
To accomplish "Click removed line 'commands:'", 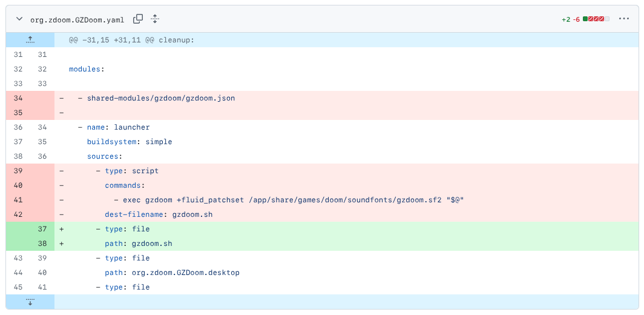I will [x=347, y=185].
